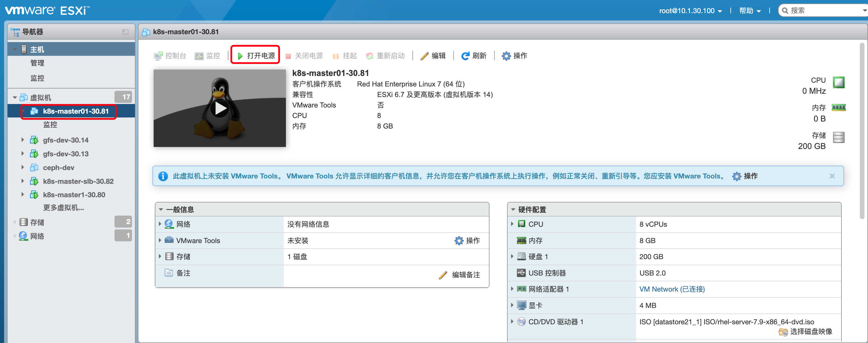Select k8s-master-slb-30.82 VM
868x343 pixels.
point(78,181)
